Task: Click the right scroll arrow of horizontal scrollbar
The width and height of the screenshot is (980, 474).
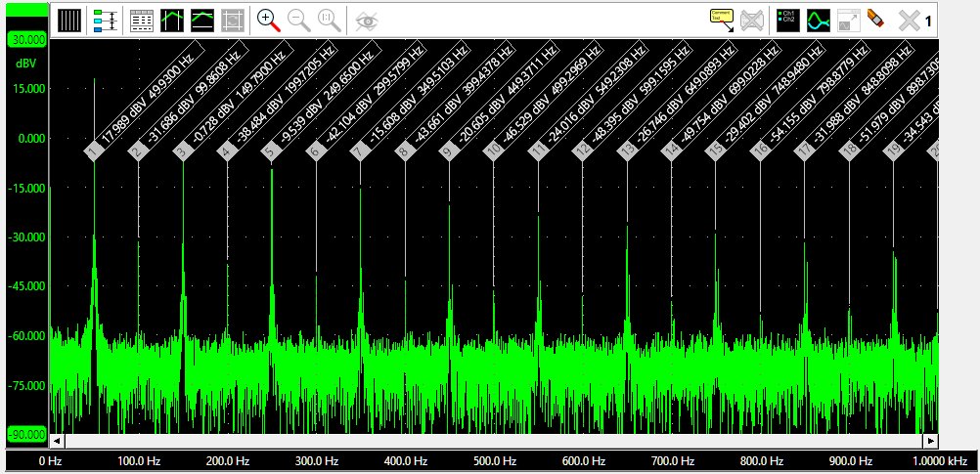Action: tap(931, 441)
